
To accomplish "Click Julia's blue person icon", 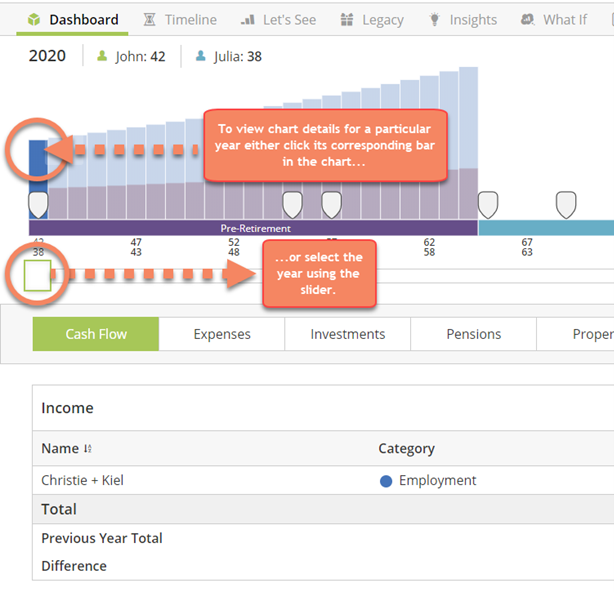I will pyautogui.click(x=200, y=56).
